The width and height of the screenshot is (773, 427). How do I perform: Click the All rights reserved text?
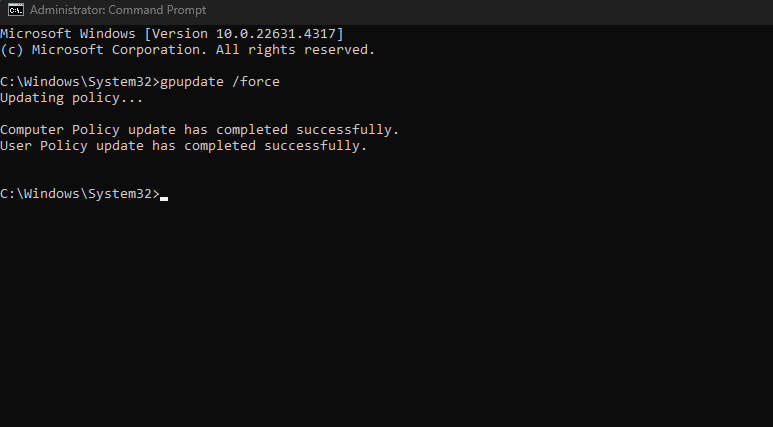click(x=295, y=50)
